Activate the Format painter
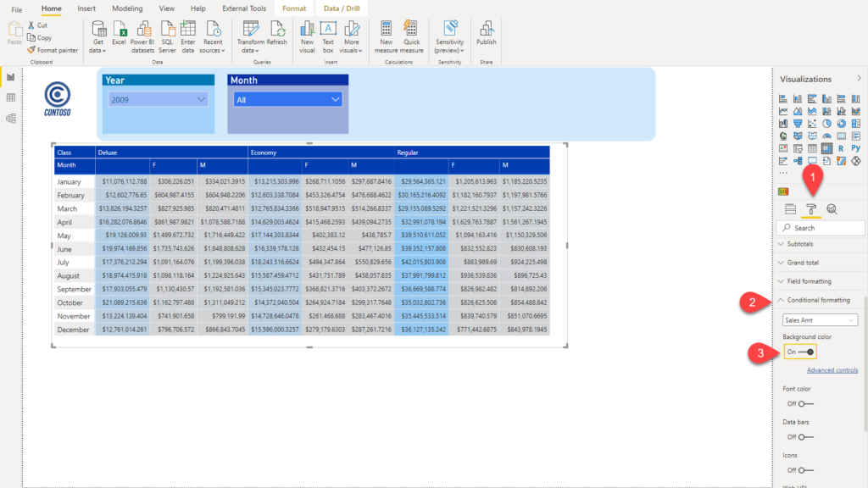 [53, 50]
